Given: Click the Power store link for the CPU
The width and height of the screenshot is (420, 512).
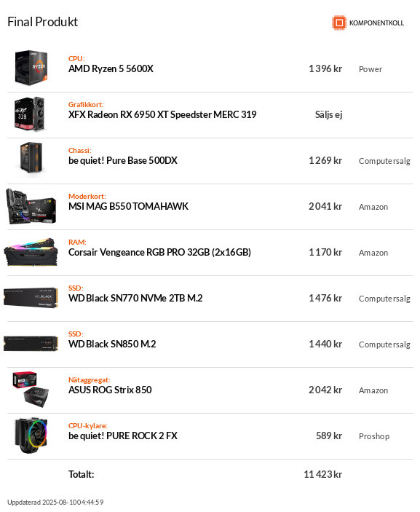Looking at the screenshot, I should (371, 69).
